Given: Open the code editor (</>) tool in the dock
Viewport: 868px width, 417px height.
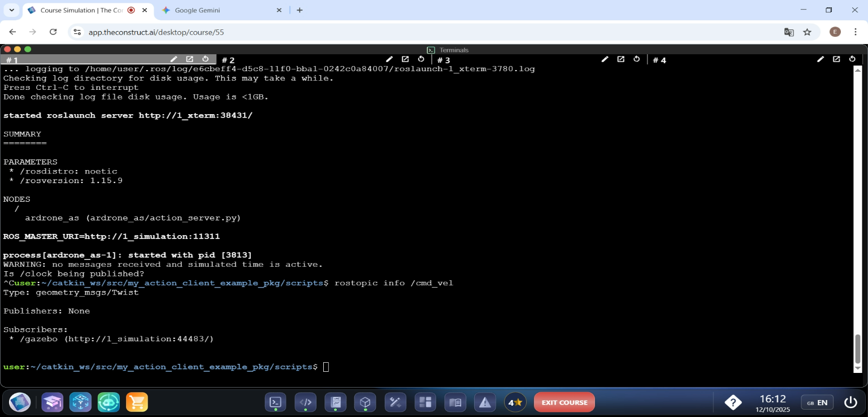Looking at the screenshot, I should tap(305, 402).
